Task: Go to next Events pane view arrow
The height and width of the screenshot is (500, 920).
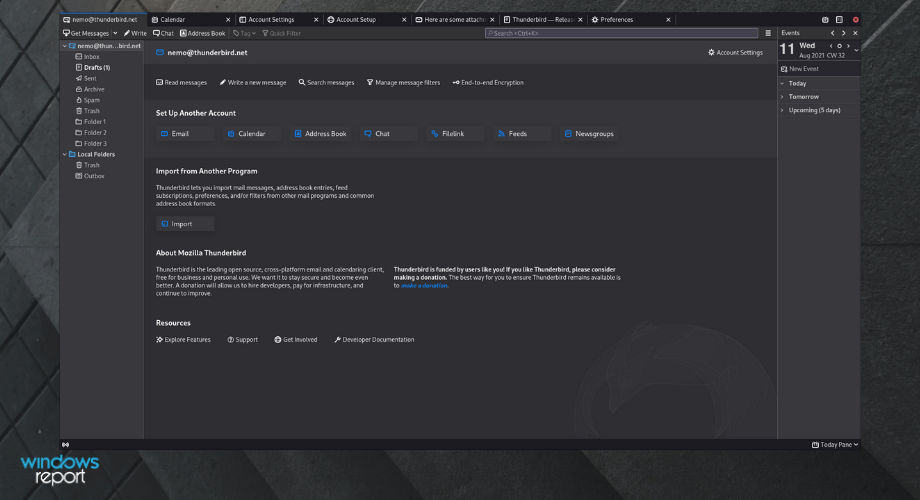Action: 844,33
